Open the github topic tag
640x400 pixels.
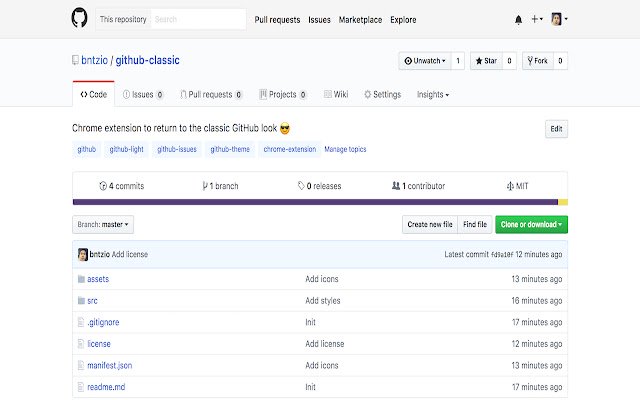[x=87, y=149]
